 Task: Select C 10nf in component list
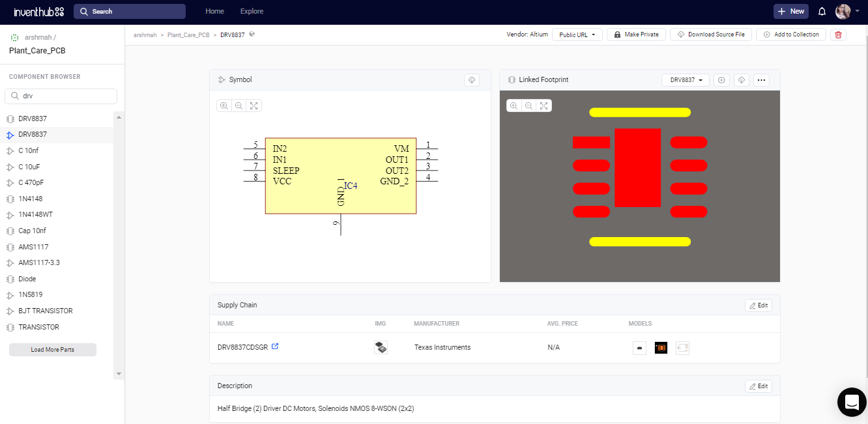57,150
